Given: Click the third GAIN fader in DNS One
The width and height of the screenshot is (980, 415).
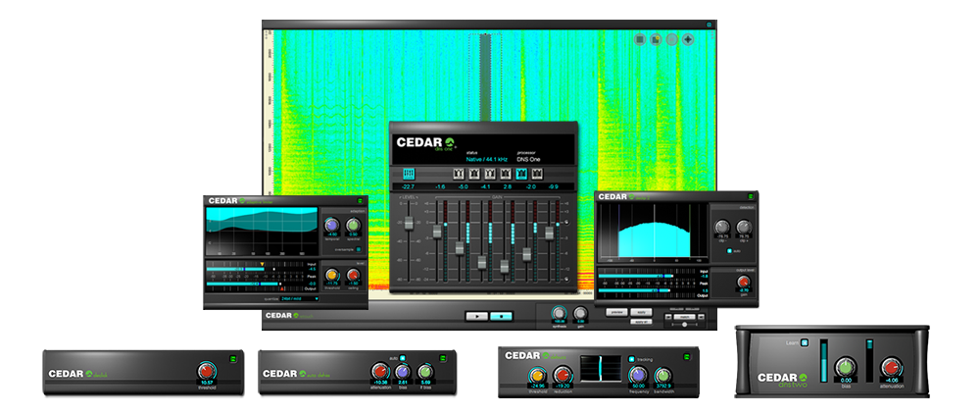Looking at the screenshot, I should point(482,262).
